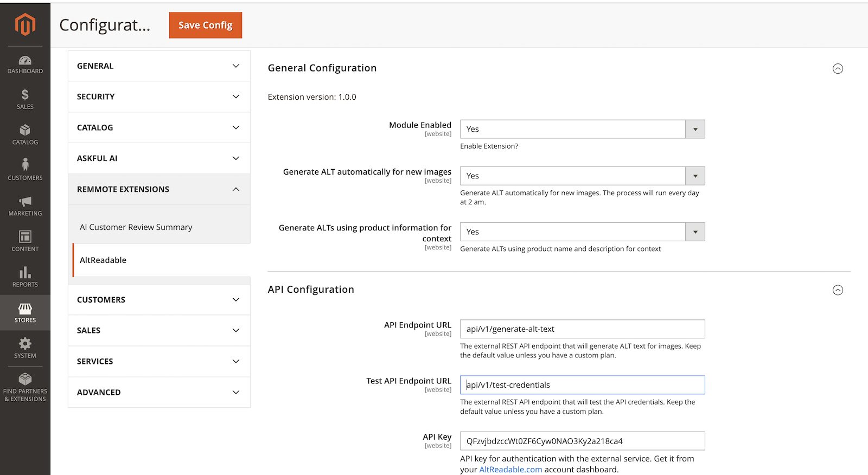The image size is (868, 475).
Task: Expand the GENERAL config group
Action: 159,66
